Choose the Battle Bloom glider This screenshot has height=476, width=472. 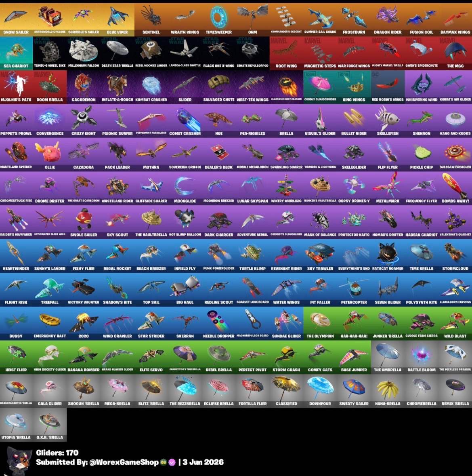pos(422,357)
